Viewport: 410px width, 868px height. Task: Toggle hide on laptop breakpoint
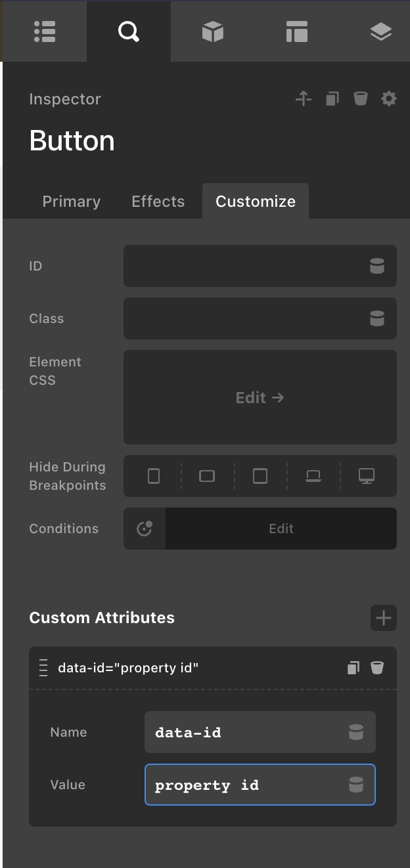pyautogui.click(x=313, y=476)
